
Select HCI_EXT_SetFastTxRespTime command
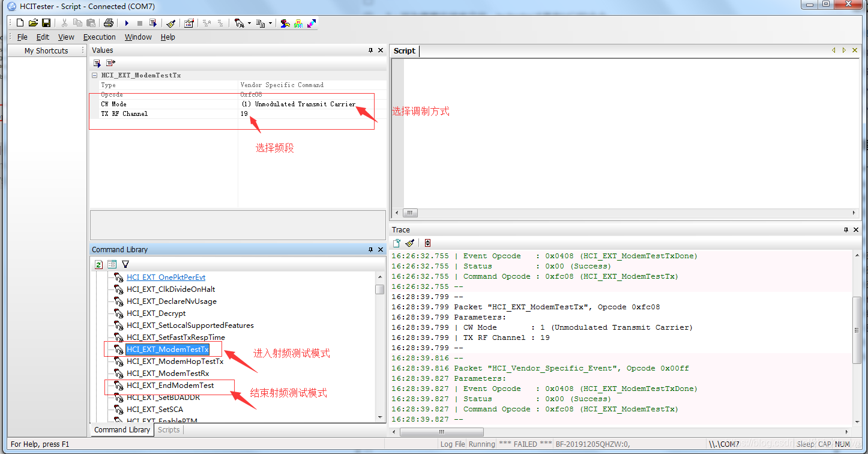click(x=176, y=337)
